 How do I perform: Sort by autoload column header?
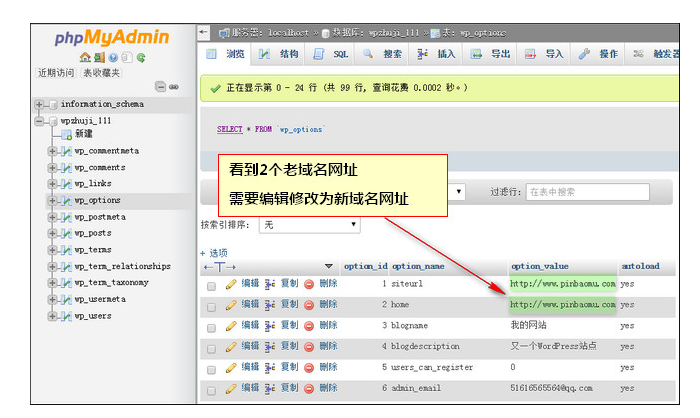pos(640,266)
